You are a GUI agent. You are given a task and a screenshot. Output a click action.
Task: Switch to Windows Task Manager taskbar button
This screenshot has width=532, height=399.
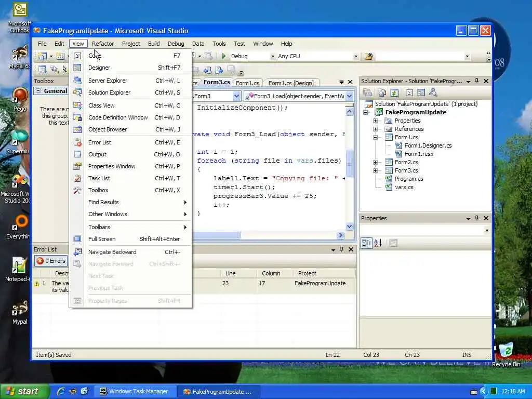tap(135, 392)
